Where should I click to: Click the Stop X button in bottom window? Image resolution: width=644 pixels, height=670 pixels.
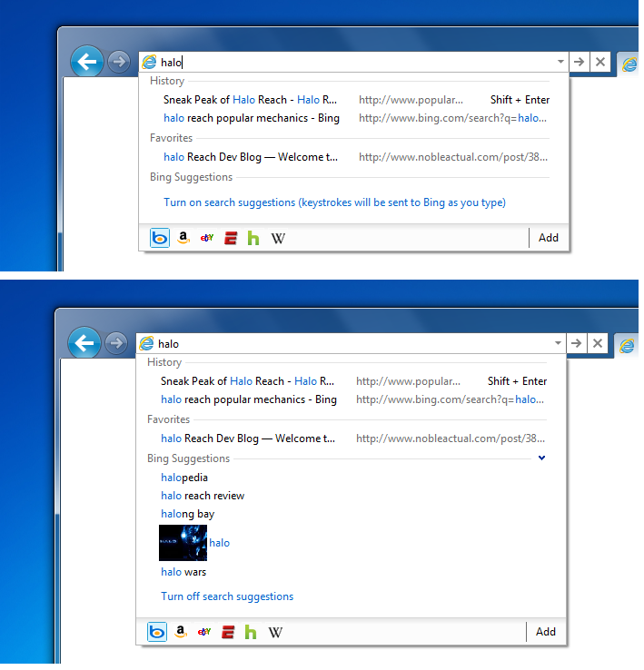(x=598, y=343)
